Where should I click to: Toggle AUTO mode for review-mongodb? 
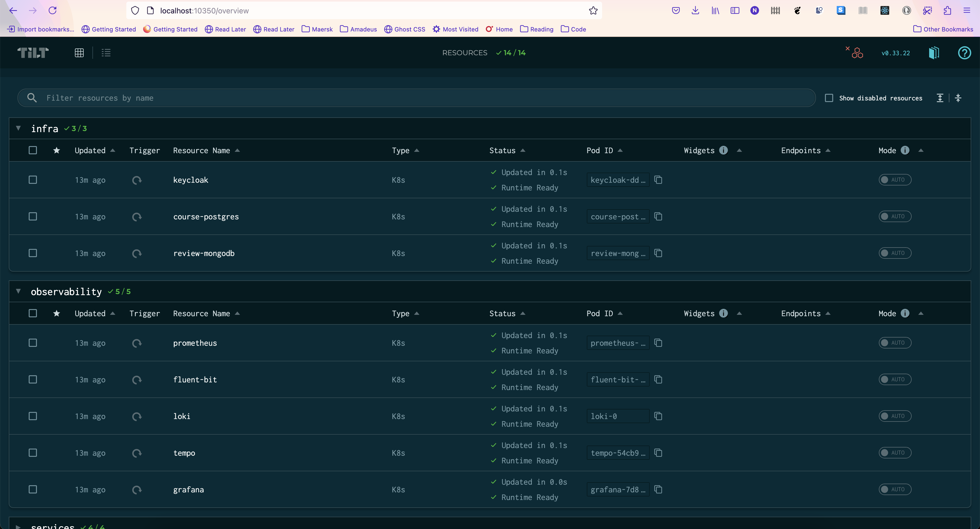tap(895, 253)
